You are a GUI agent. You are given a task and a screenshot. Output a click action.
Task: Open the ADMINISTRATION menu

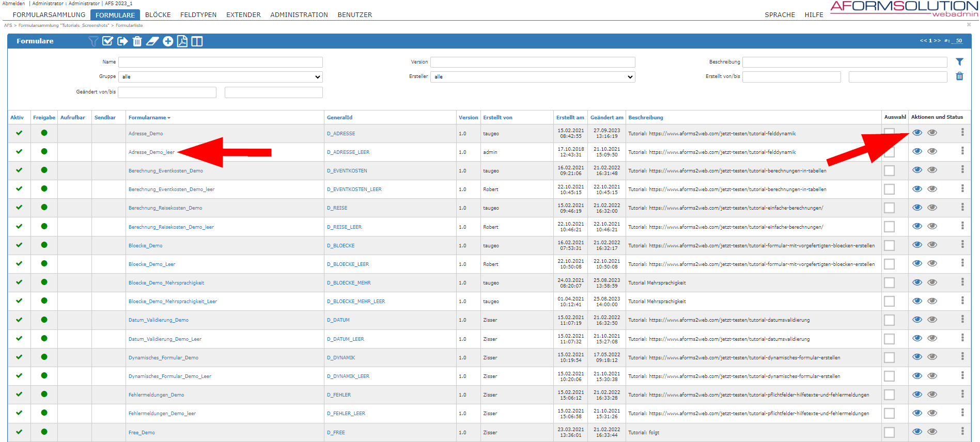(x=299, y=15)
